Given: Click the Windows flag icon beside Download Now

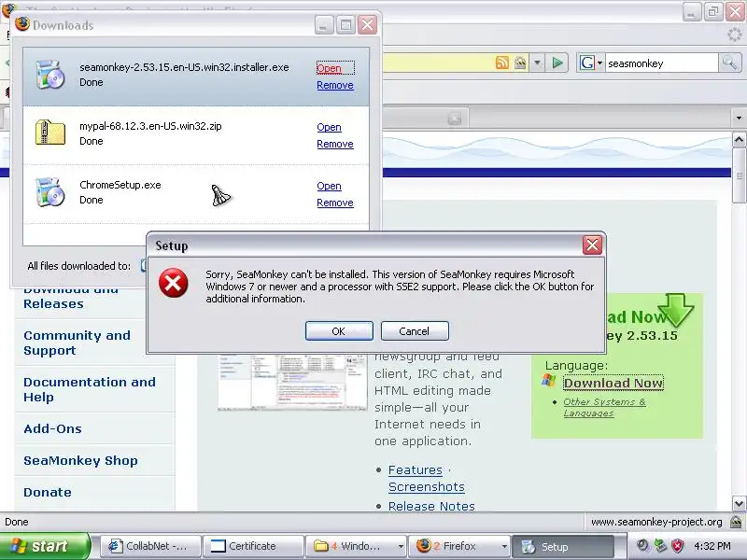Looking at the screenshot, I should (x=549, y=381).
